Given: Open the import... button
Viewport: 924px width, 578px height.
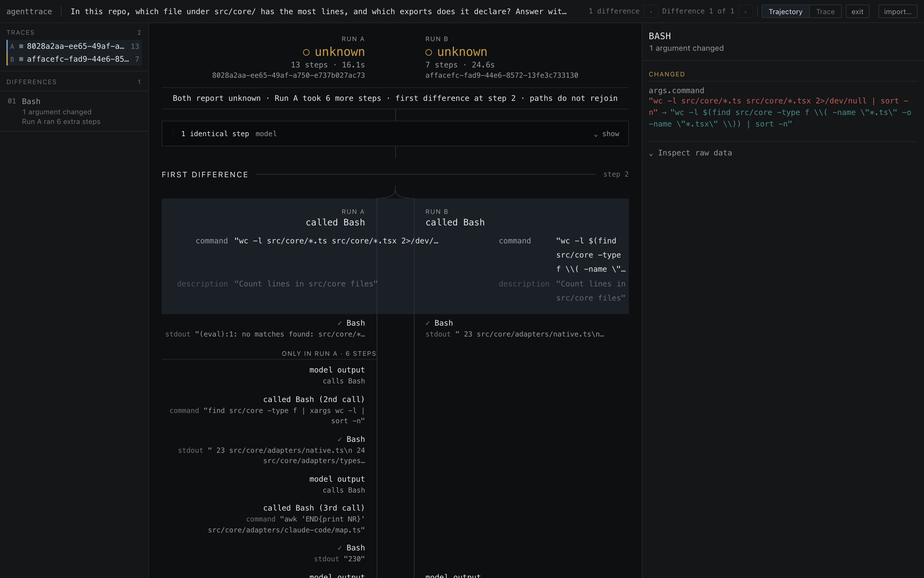Looking at the screenshot, I should (x=897, y=12).
